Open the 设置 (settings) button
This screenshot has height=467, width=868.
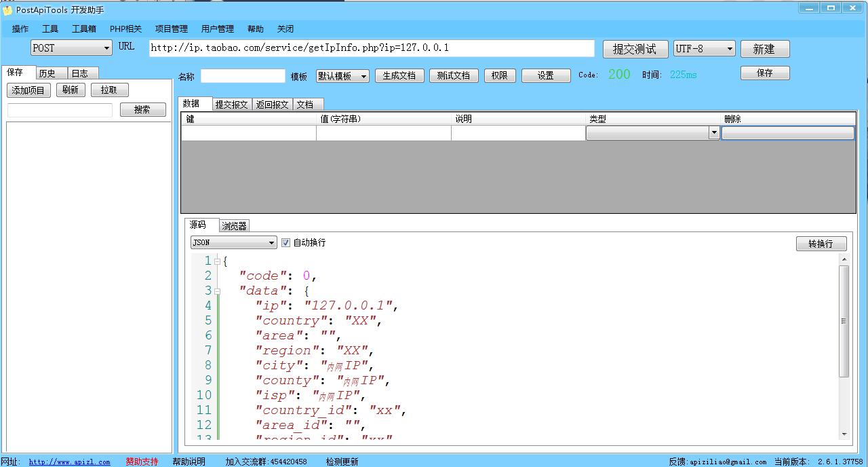[546, 75]
